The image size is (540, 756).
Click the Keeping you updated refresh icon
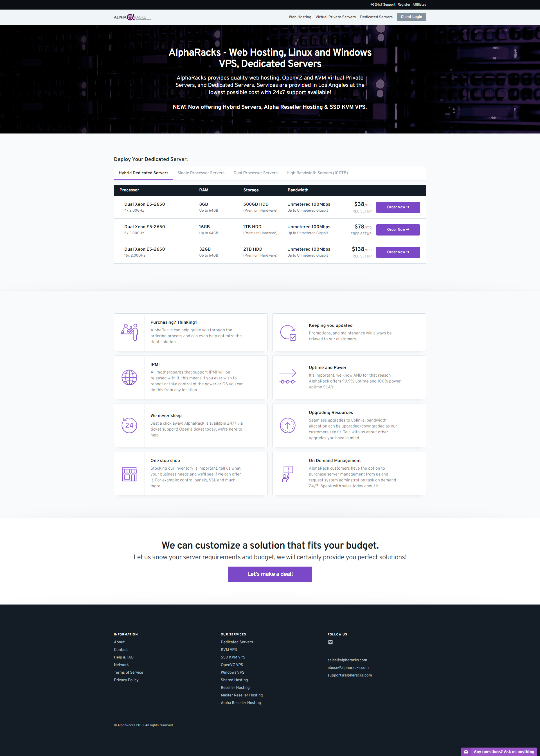pos(288,332)
